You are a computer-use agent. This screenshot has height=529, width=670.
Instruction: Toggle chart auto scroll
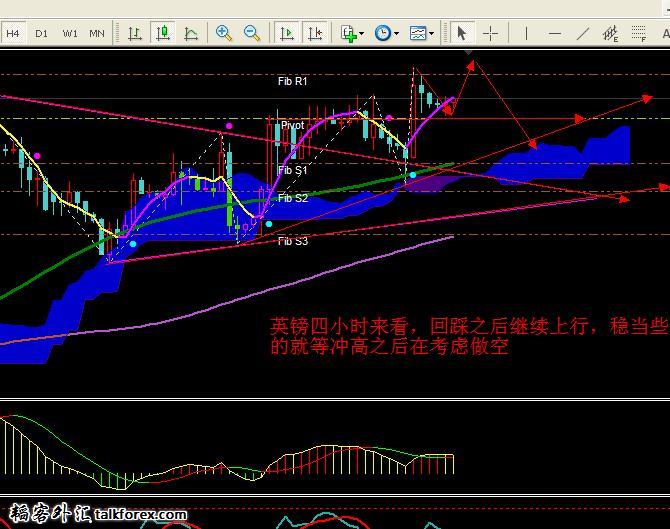point(287,33)
